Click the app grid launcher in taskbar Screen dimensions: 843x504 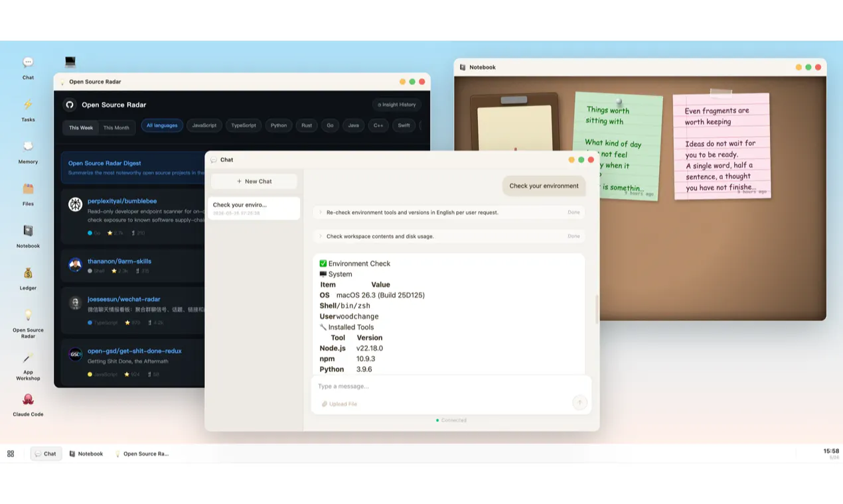(11, 454)
